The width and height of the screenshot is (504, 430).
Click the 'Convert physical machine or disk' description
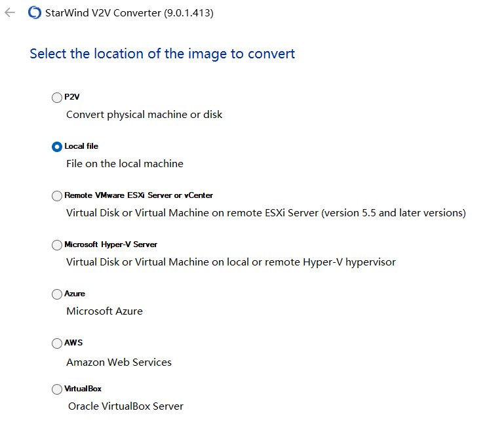pos(144,115)
